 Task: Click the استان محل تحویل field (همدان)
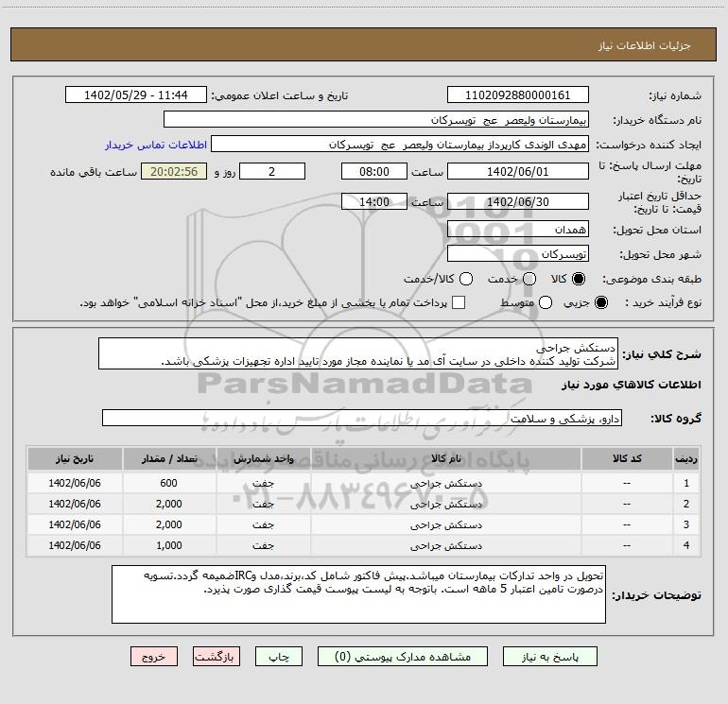pos(517,229)
